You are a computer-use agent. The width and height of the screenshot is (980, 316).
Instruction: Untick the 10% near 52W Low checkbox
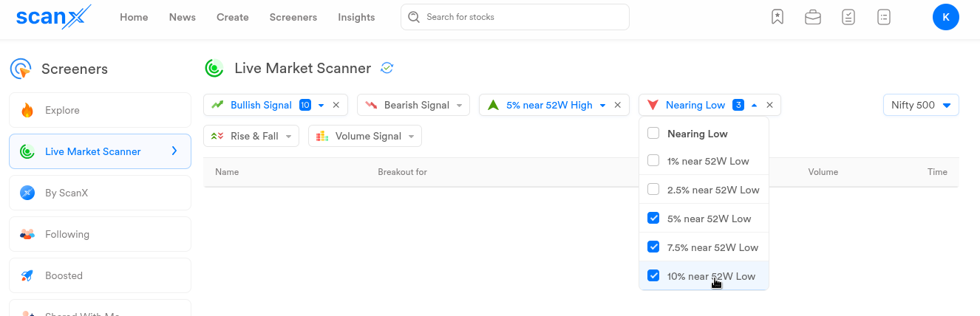[653, 276]
